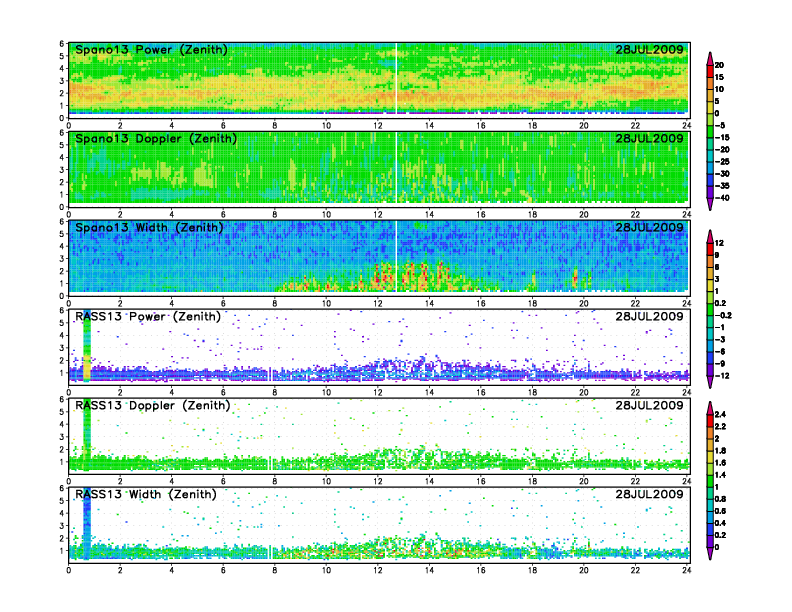Click the 28JUL2009 date in RASS13 Width panel
Image resolution: width=792 pixels, height=612 pixels.
649,494
